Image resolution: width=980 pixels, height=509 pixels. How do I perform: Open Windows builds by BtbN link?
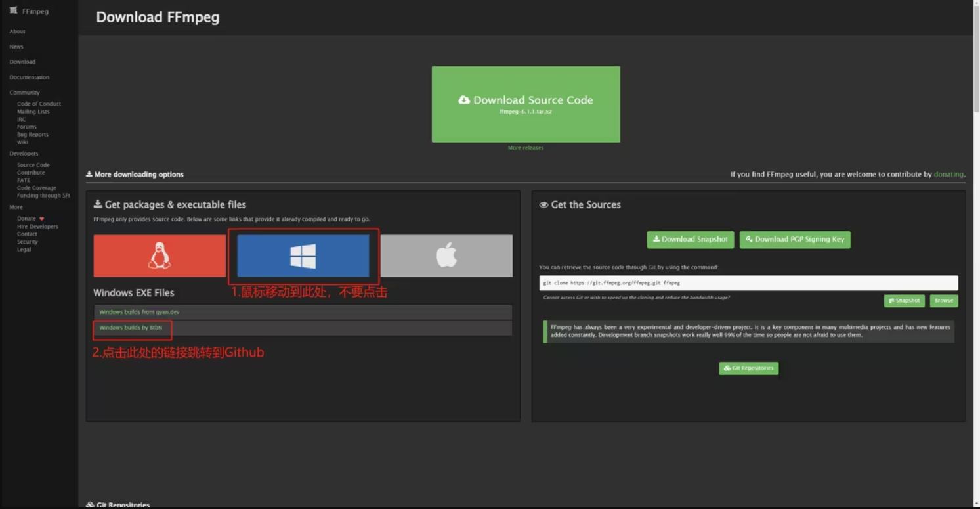point(131,328)
